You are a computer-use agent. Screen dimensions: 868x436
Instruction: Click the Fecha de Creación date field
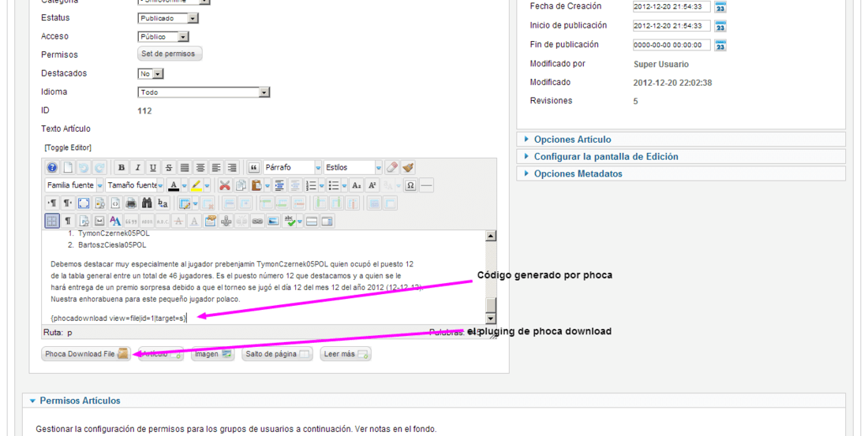click(x=672, y=7)
